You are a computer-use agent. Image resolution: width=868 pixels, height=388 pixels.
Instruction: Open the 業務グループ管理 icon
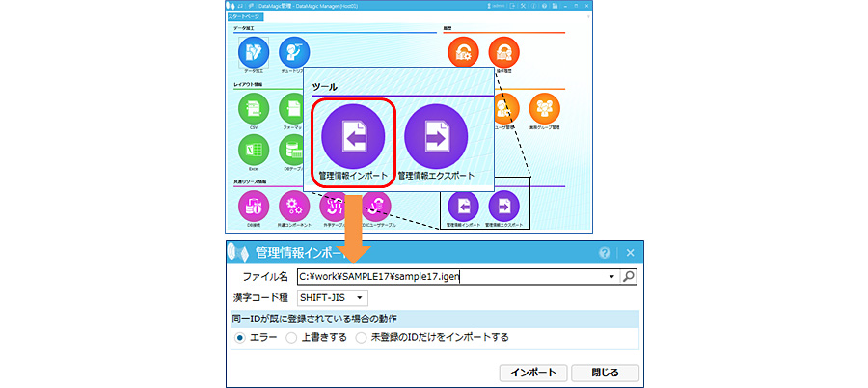544,108
